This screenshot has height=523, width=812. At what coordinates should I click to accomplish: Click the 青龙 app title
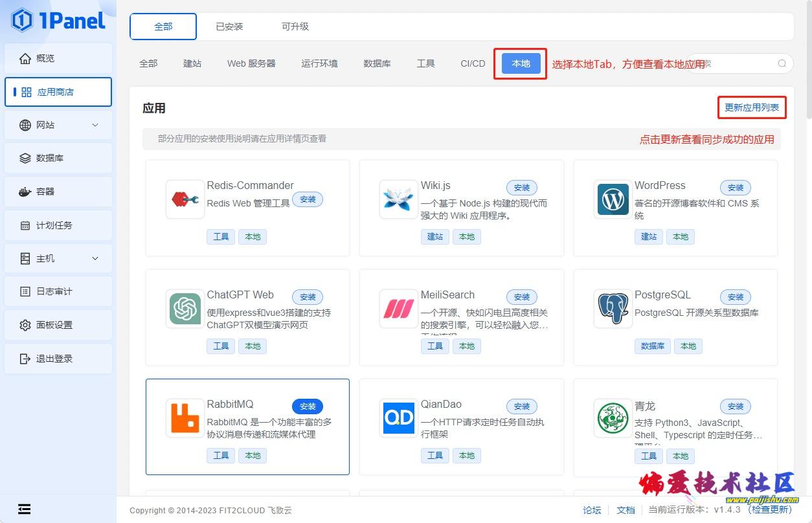pos(645,406)
